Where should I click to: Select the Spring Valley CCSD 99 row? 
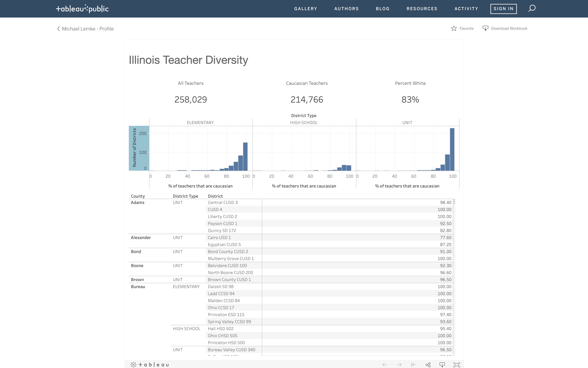[x=229, y=322]
